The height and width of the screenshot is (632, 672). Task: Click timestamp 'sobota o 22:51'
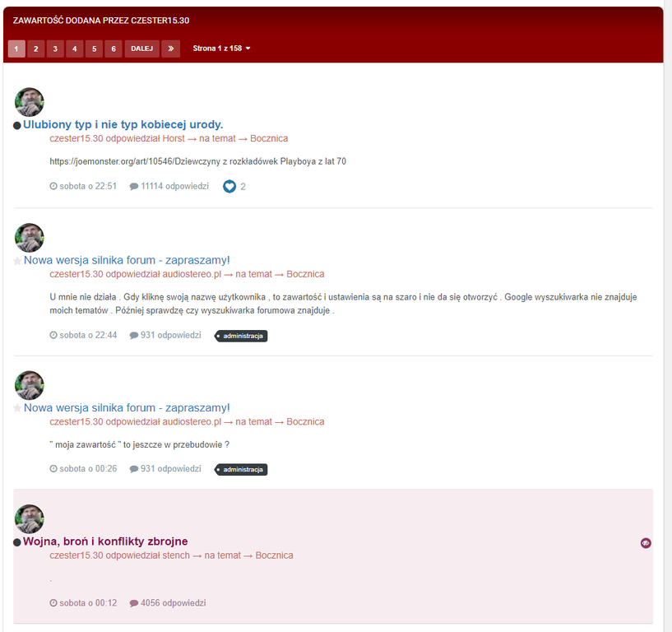tap(88, 187)
